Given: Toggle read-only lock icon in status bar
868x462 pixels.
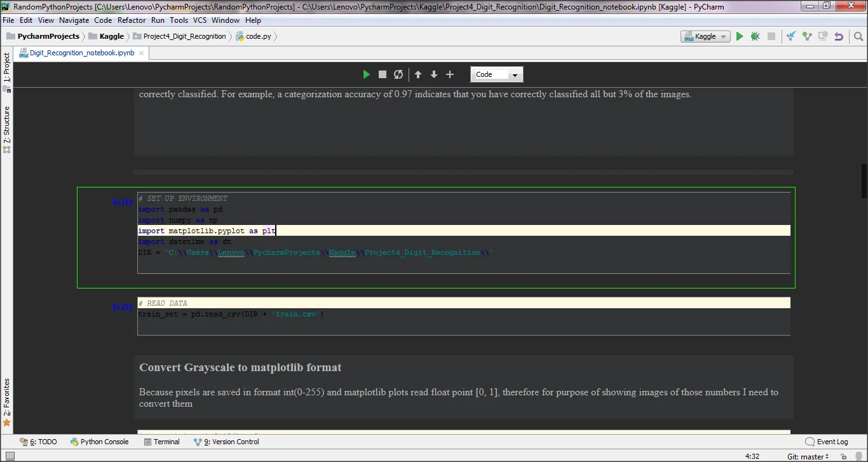Looking at the screenshot, I should click(843, 456).
